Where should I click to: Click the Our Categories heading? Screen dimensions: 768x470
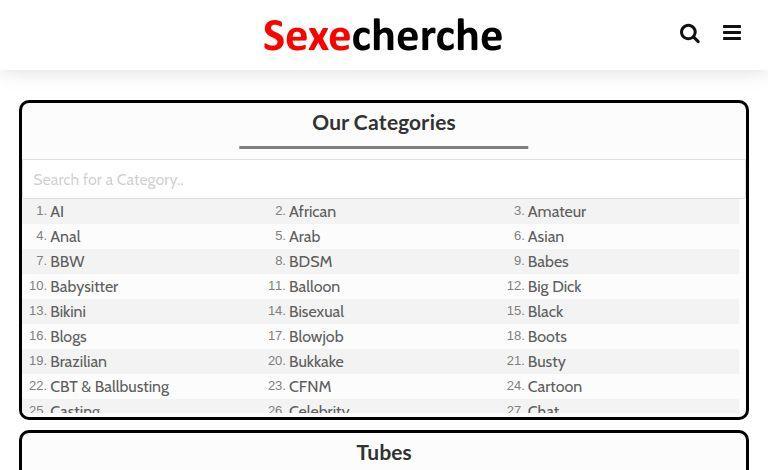pos(383,123)
